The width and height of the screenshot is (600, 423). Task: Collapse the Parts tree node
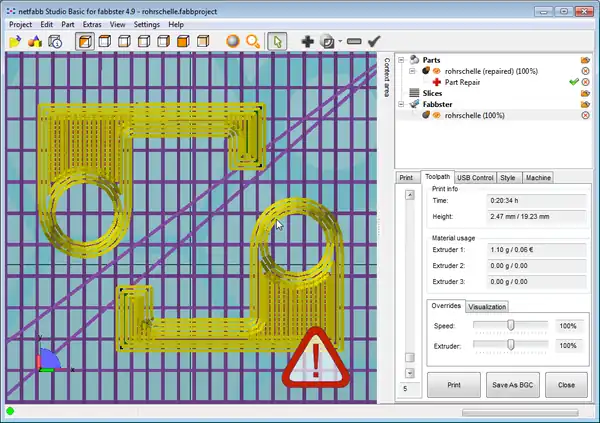point(401,60)
